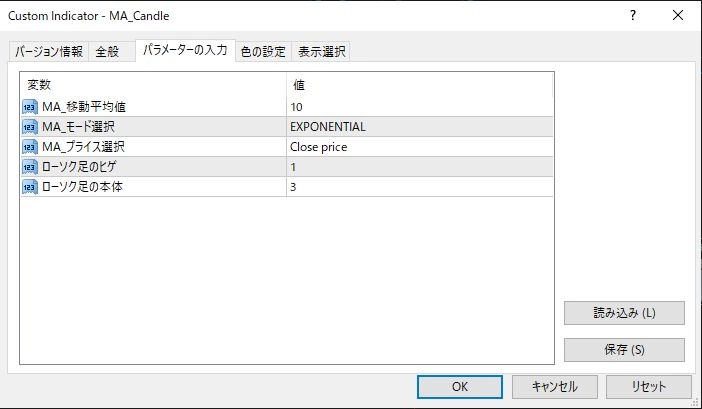Screen dimensions: 702x409
Task: Edit the ローソク足のヒゲ value field
Action: point(420,167)
